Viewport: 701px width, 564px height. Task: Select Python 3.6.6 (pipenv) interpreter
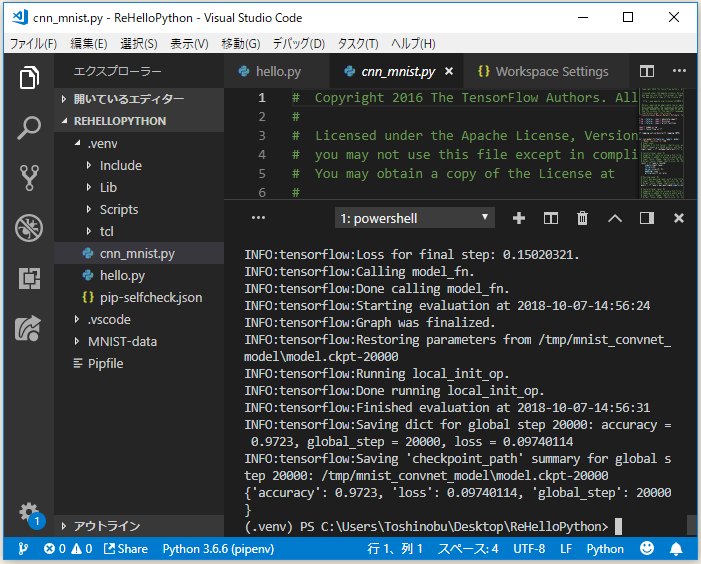[x=218, y=549]
